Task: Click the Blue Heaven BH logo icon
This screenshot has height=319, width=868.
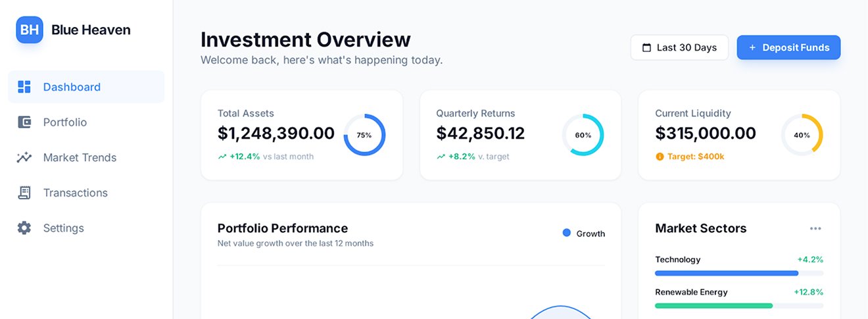Action: 30,30
